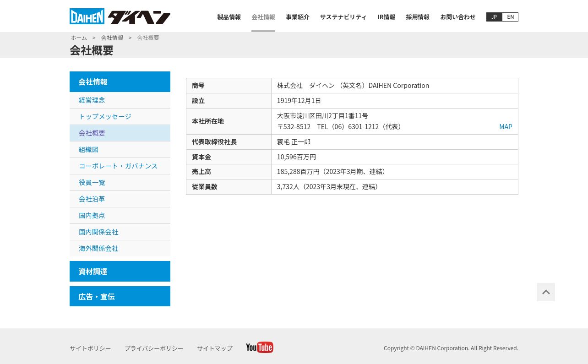
Task: Go to 会社情報 in the breadcrumb
Action: (112, 38)
